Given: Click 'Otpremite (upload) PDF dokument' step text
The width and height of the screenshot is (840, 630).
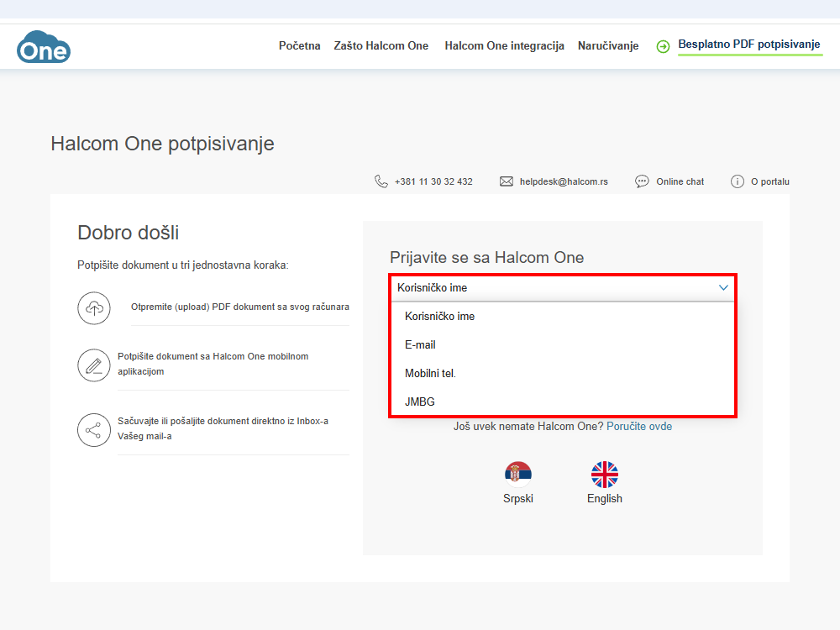Looking at the screenshot, I should (x=240, y=307).
